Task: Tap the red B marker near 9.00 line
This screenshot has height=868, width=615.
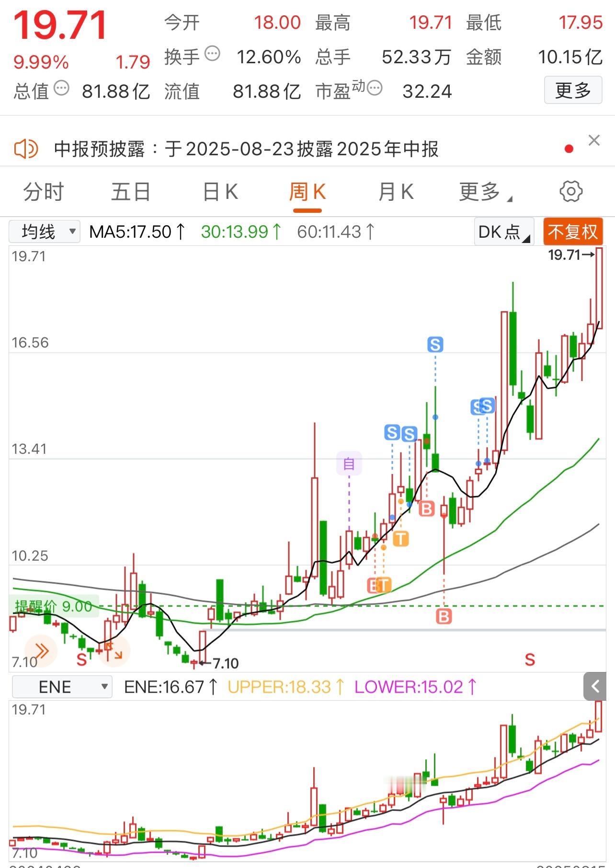Action: pyautogui.click(x=444, y=616)
